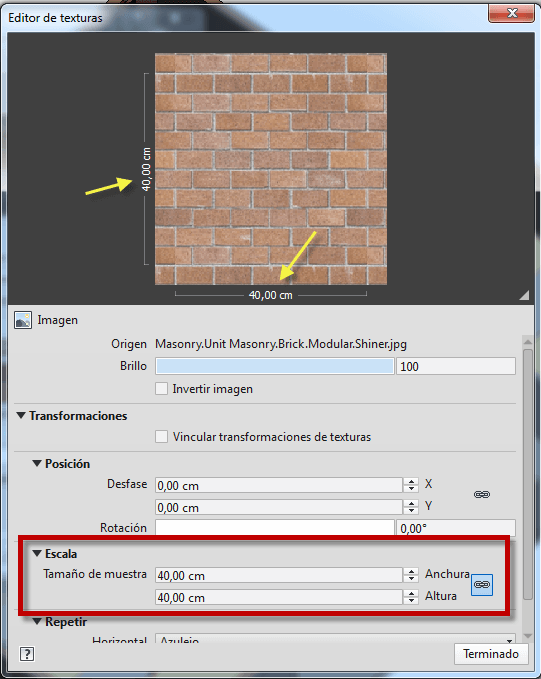The width and height of the screenshot is (541, 679).
Task: Open the Horizontal repeat dropdown
Action: click(335, 639)
